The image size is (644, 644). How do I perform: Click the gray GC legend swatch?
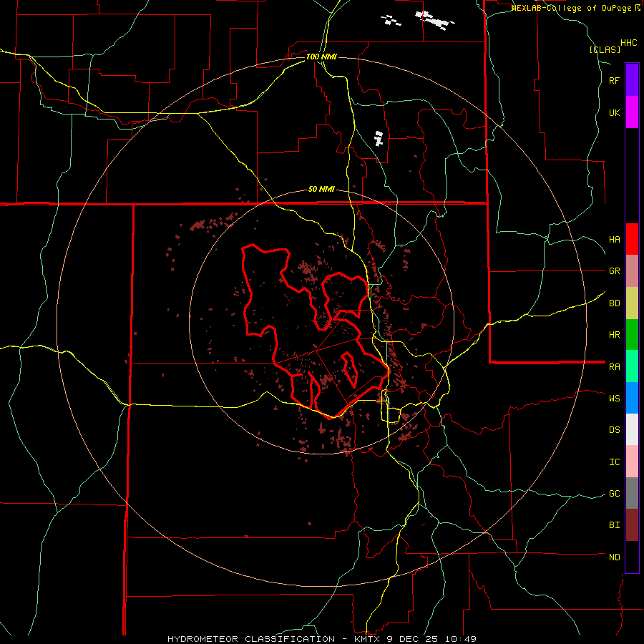pos(632,493)
